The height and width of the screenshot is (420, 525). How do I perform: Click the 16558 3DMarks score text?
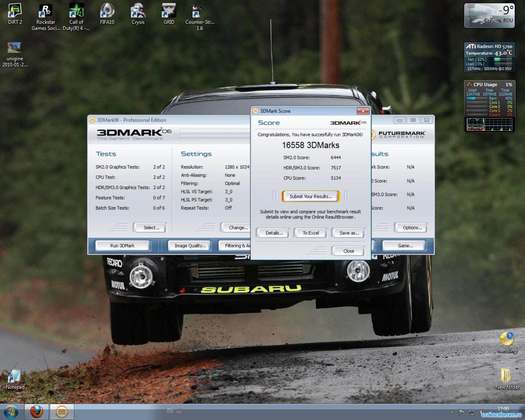click(x=311, y=145)
